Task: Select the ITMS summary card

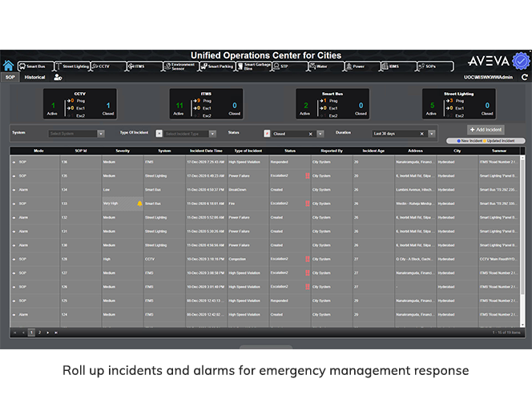Action: coord(206,104)
